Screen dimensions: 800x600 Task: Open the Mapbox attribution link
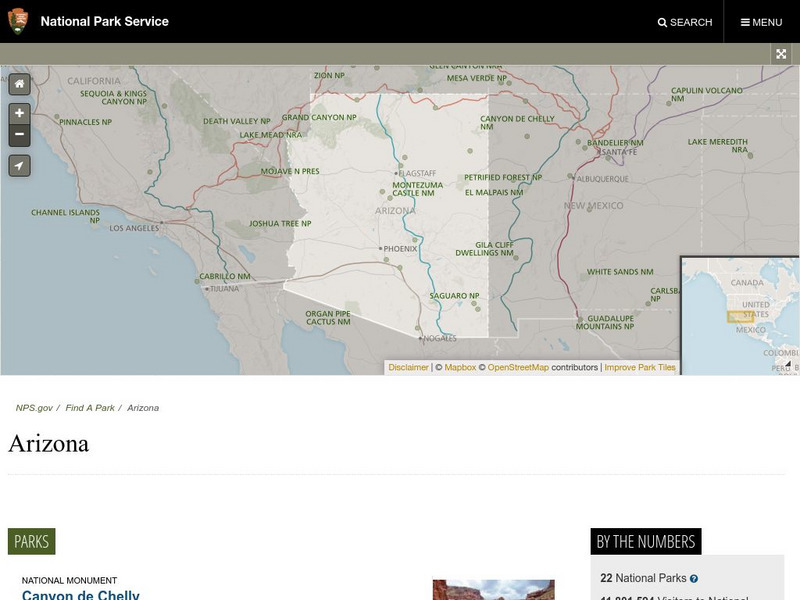click(460, 368)
